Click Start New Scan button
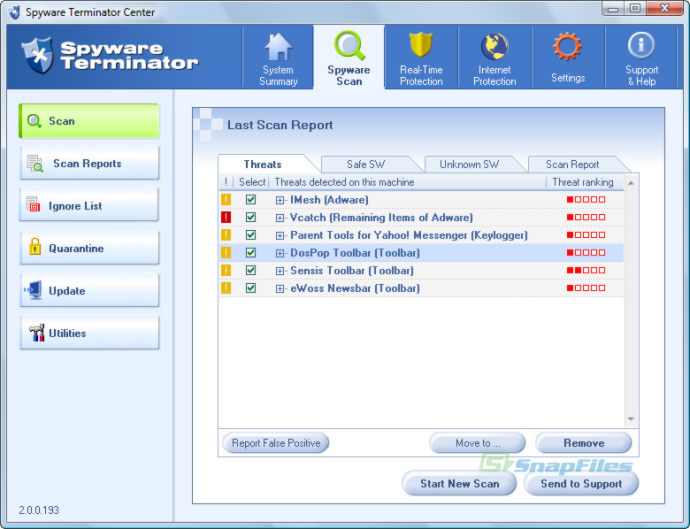This screenshot has width=690, height=529. [459, 483]
